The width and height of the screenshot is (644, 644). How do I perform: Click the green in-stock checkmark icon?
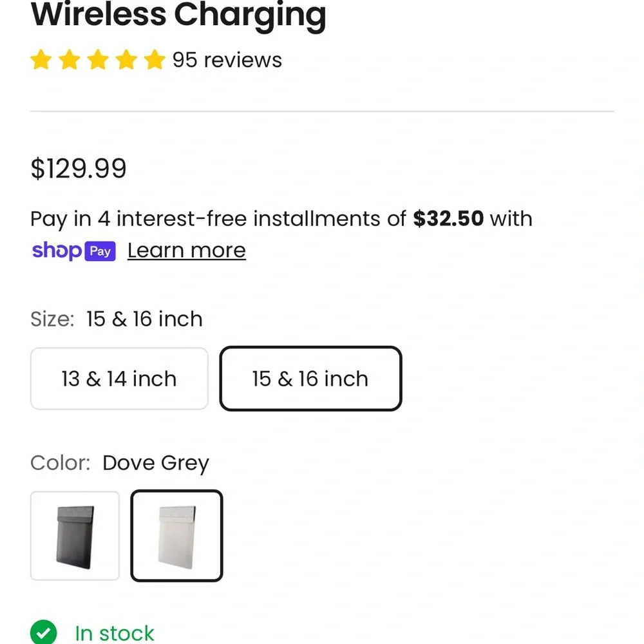click(44, 632)
